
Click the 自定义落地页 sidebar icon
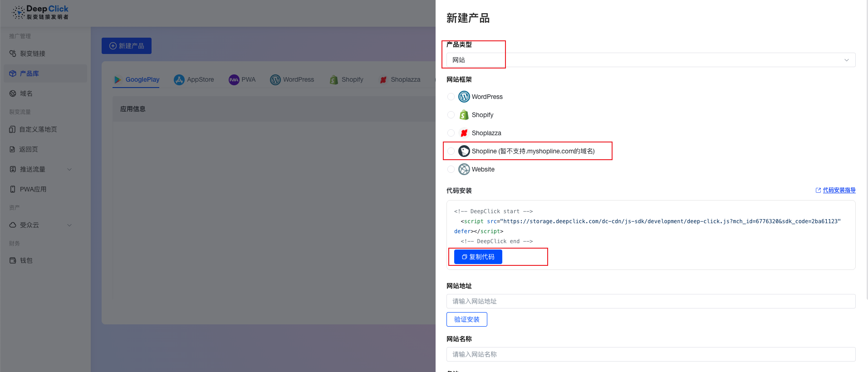click(x=12, y=129)
